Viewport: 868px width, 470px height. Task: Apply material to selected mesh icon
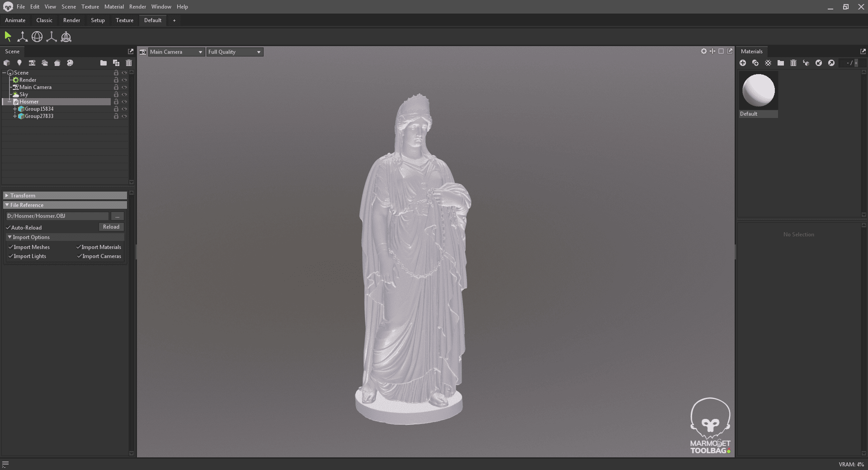[x=806, y=63]
